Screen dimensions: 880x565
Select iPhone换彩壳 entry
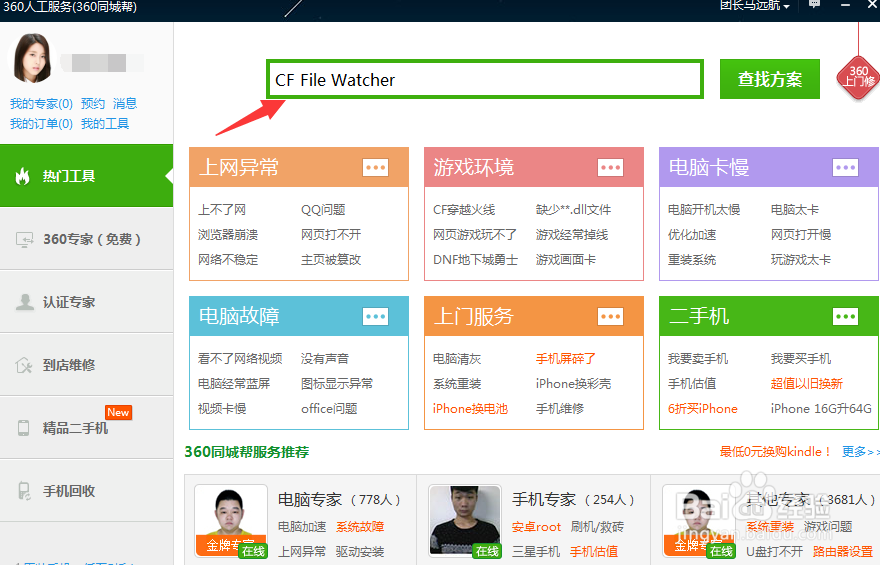pyautogui.click(x=574, y=384)
